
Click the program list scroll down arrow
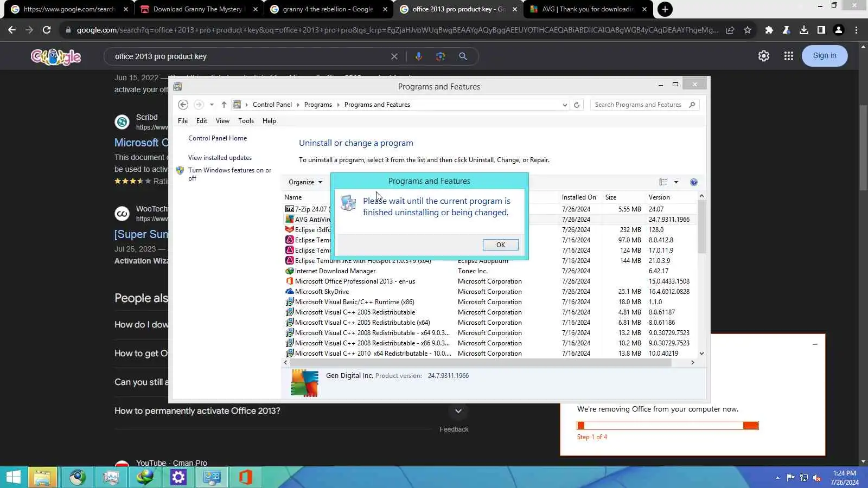point(701,354)
